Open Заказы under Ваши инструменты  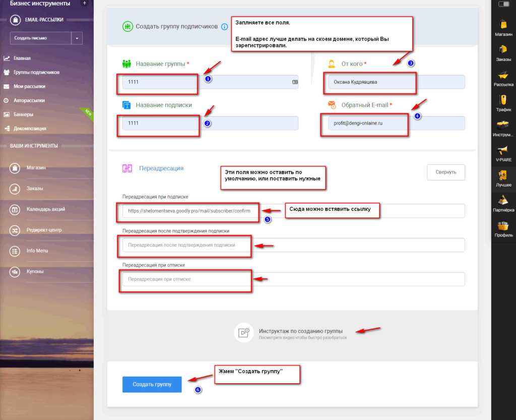pyautogui.click(x=35, y=189)
